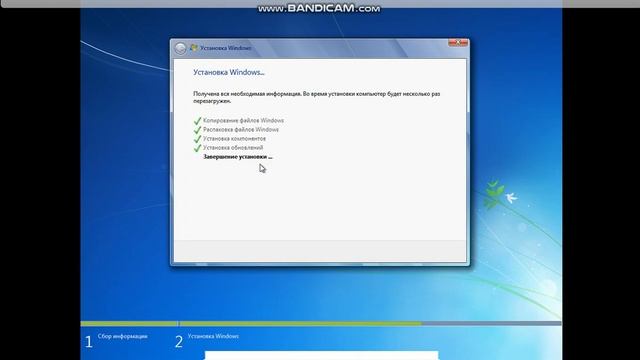Click the 'Распаковка файлов Windows' step text
Viewport: 640px width, 360px height.
(241, 129)
